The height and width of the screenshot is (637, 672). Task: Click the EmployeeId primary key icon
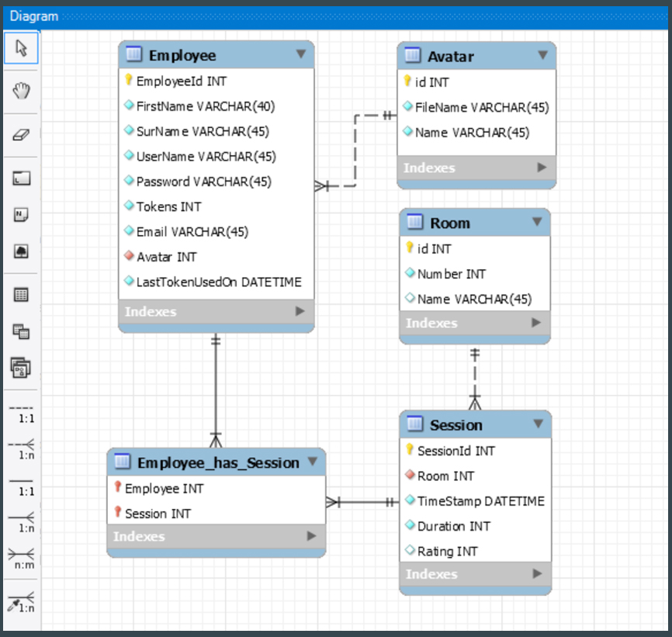[x=128, y=79]
